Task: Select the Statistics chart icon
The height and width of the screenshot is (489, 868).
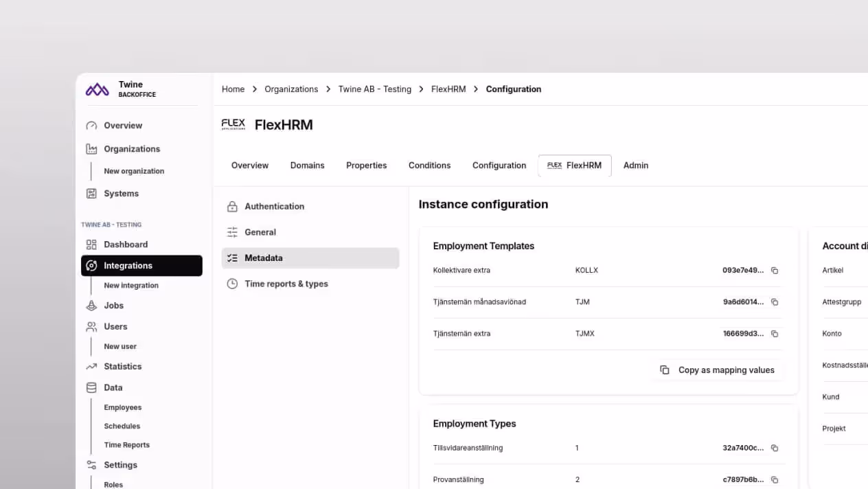Action: pyautogui.click(x=92, y=366)
